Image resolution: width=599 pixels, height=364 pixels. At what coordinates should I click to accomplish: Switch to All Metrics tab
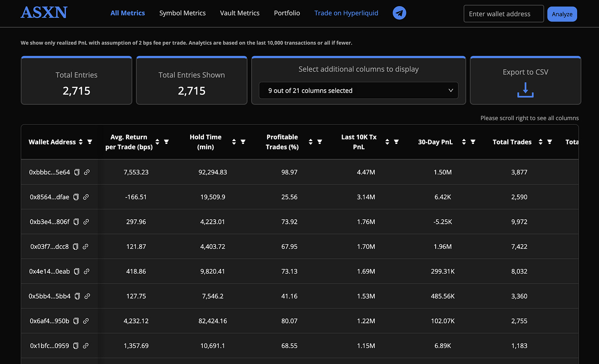128,13
